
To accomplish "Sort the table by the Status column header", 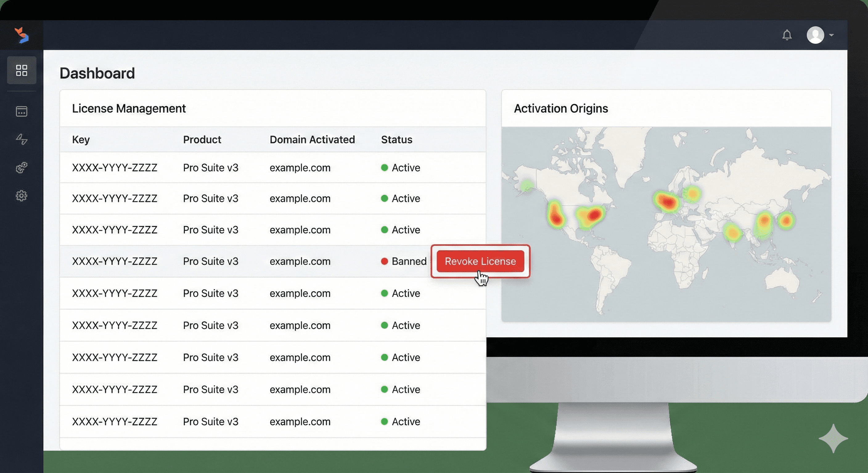I will (x=396, y=139).
